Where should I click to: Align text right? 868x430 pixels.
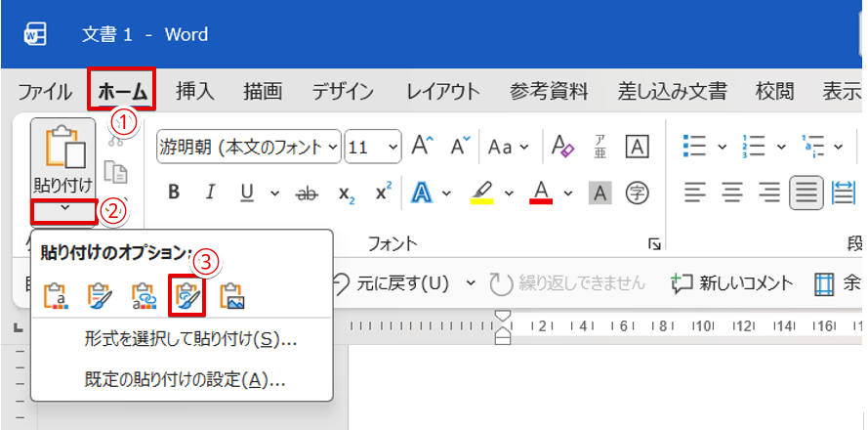click(769, 193)
